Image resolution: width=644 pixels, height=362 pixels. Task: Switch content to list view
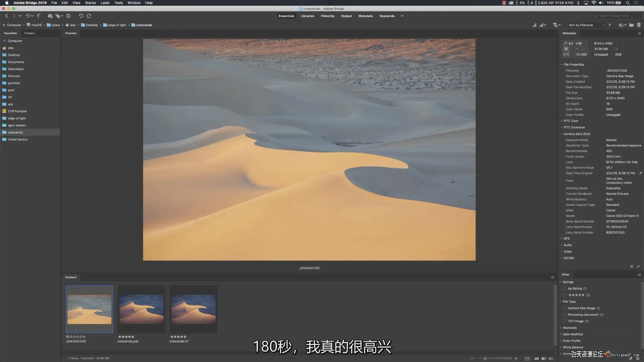coord(551,358)
